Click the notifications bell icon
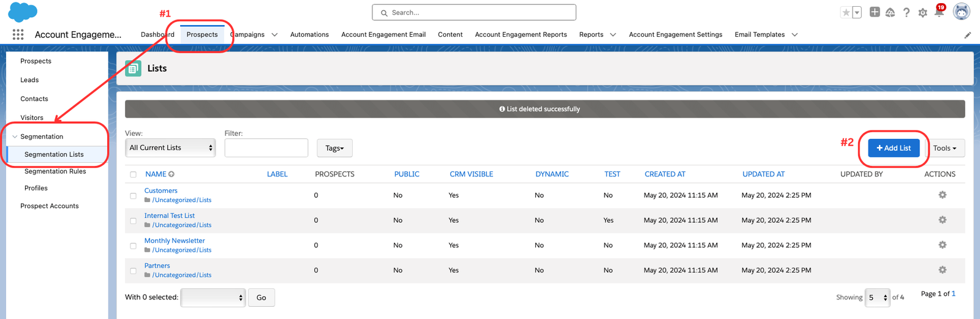Image resolution: width=980 pixels, height=319 pixels. [939, 12]
